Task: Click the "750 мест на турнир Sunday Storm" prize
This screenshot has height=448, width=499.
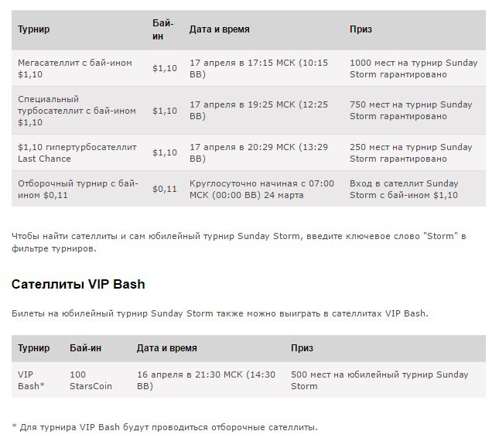Action: pyautogui.click(x=411, y=111)
